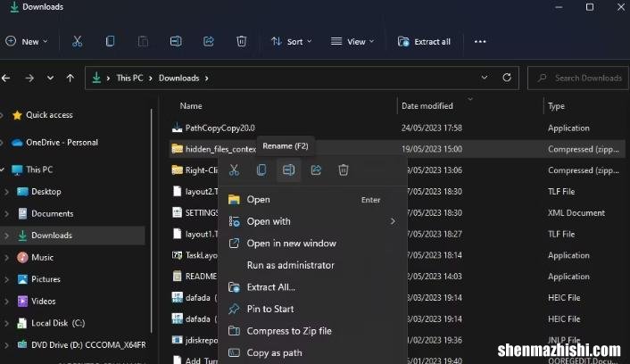Click the Copy icon in context menu

(x=261, y=170)
